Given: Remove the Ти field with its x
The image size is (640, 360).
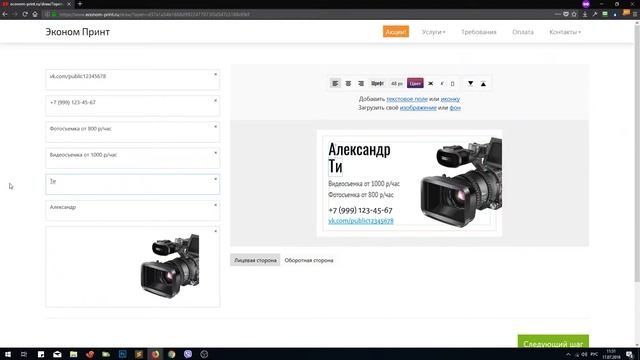Looking at the screenshot, I should point(216,179).
